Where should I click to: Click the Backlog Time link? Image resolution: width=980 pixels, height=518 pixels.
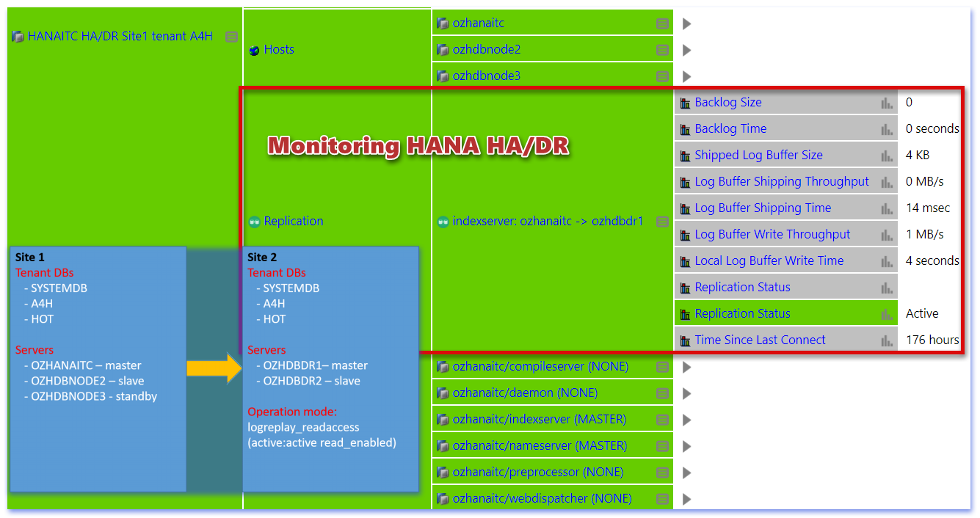click(x=730, y=128)
